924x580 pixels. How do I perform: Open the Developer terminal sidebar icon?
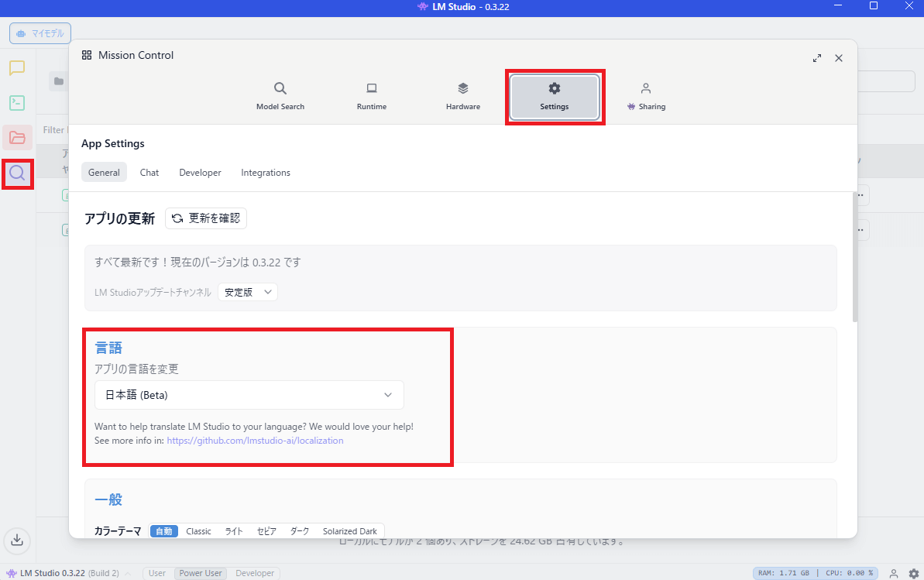pyautogui.click(x=17, y=103)
